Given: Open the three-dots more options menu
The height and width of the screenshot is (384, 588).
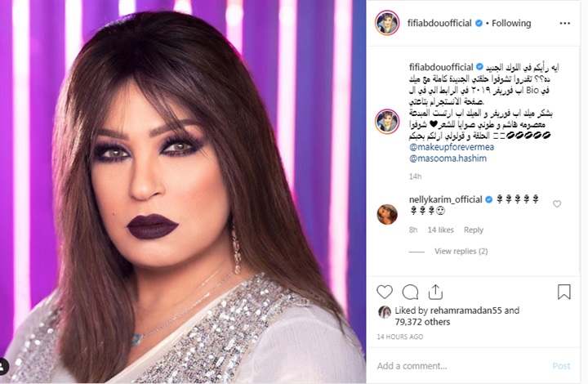Looking at the screenshot, I should (x=565, y=23).
